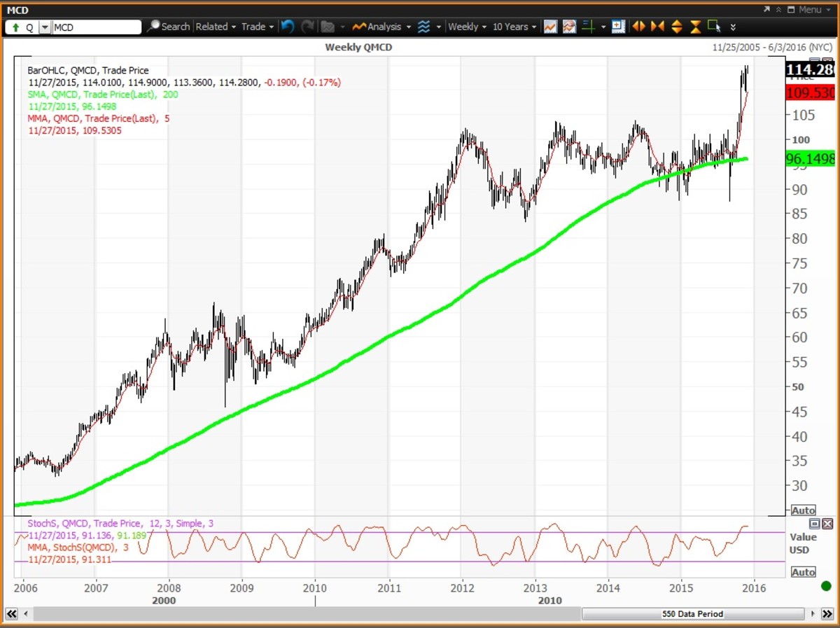Click the green crosshair tool icon
This screenshot has width=840, height=628.
[588, 27]
